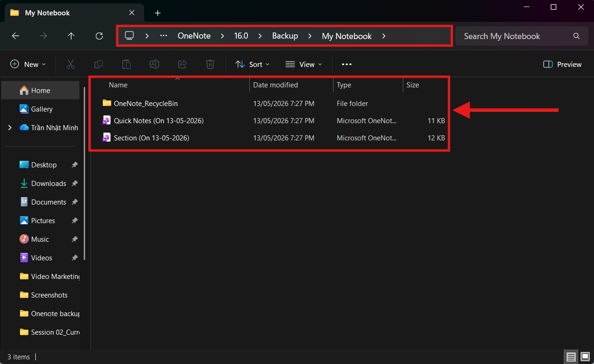Open the 16.0 breadcrumb folder
Viewport: 594px width, 364px height.
pyautogui.click(x=241, y=36)
